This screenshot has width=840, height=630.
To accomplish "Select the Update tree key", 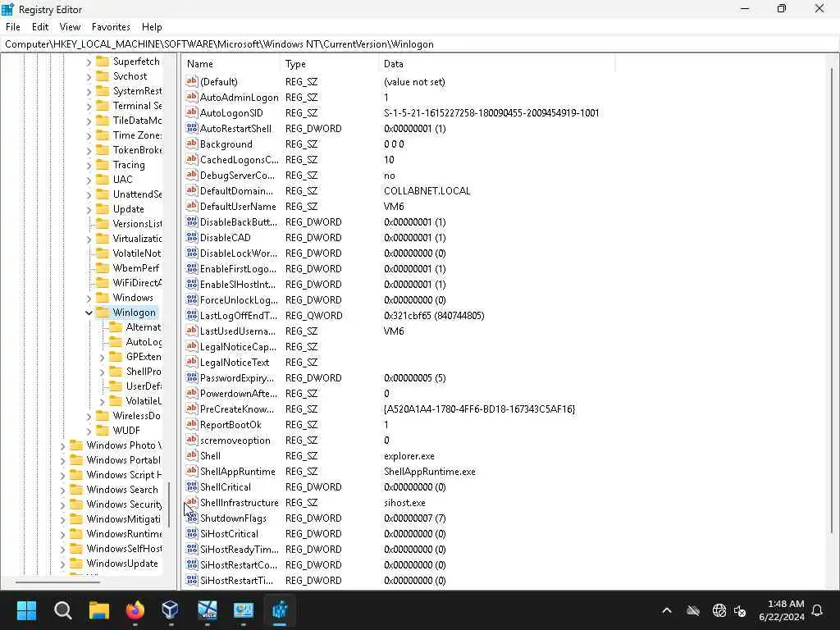I will pos(128,209).
